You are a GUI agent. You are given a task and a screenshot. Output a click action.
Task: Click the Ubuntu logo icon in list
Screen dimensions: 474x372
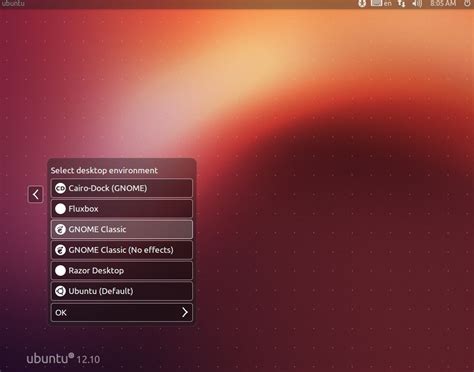(x=60, y=291)
